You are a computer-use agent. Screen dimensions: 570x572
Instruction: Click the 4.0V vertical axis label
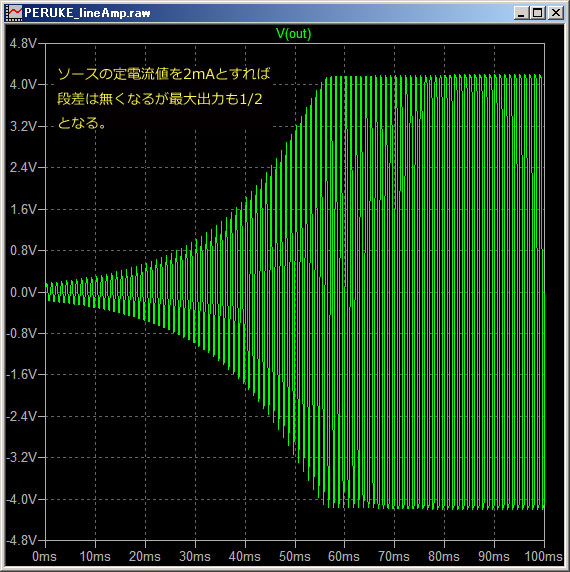pyautogui.click(x=23, y=85)
